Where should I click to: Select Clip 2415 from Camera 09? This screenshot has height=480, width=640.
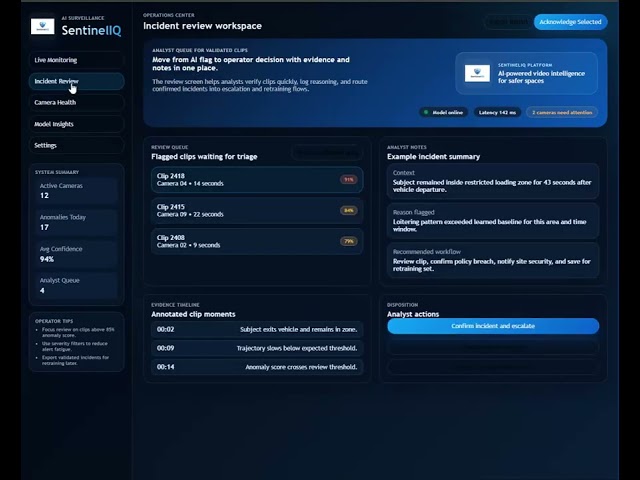[x=257, y=211]
